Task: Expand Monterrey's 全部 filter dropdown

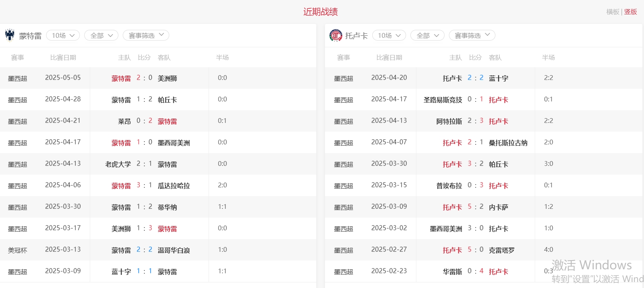Action: tap(101, 35)
